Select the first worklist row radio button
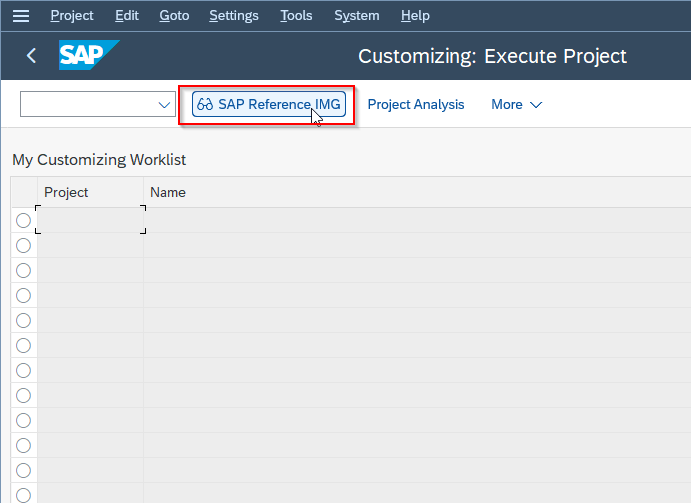This screenshot has height=503, width=691. coord(23,220)
